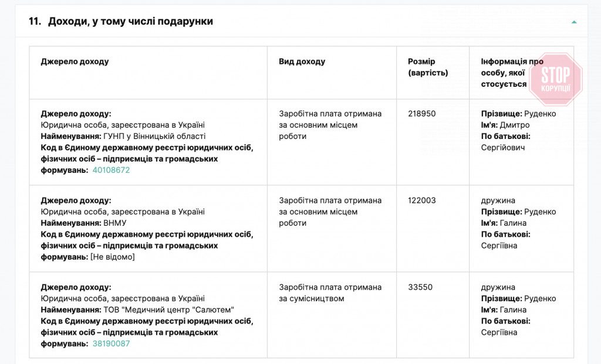Image resolution: width=601 pixels, height=364 pixels.
Task: Collapse section 11 with the triangle arrow
Action: (574, 22)
